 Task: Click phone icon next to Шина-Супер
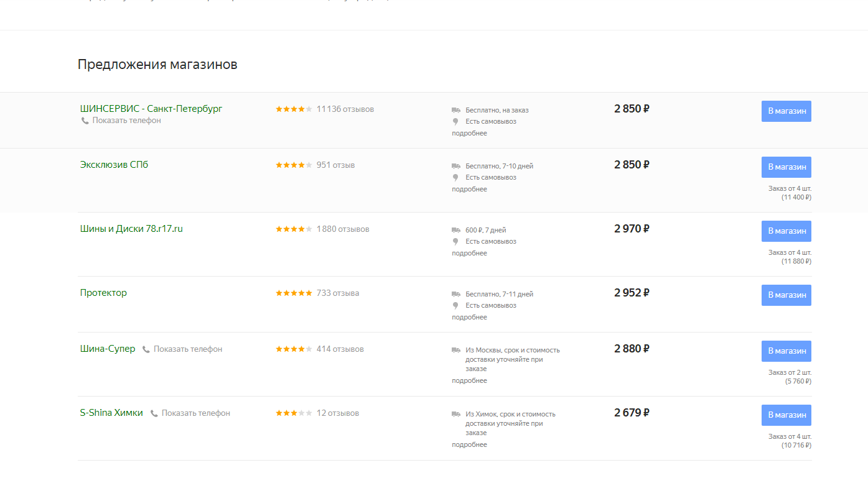146,349
